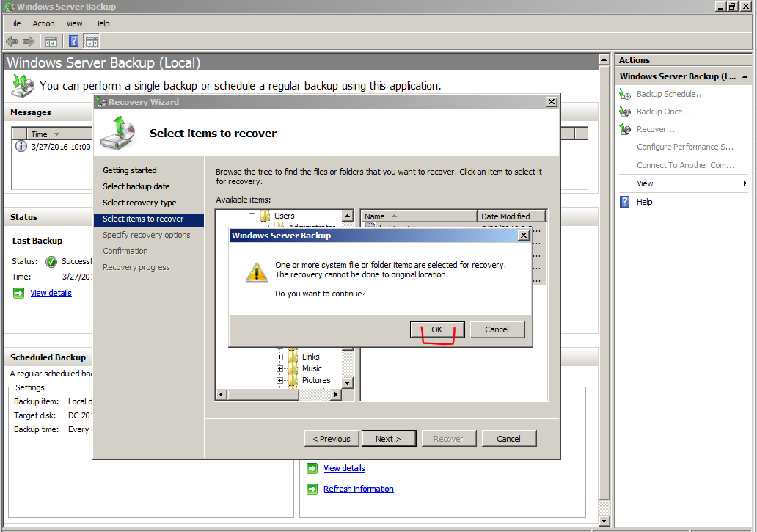Viewport: 757px width, 532px height.
Task: Open View details link above Refresh information
Action: pyautogui.click(x=344, y=468)
